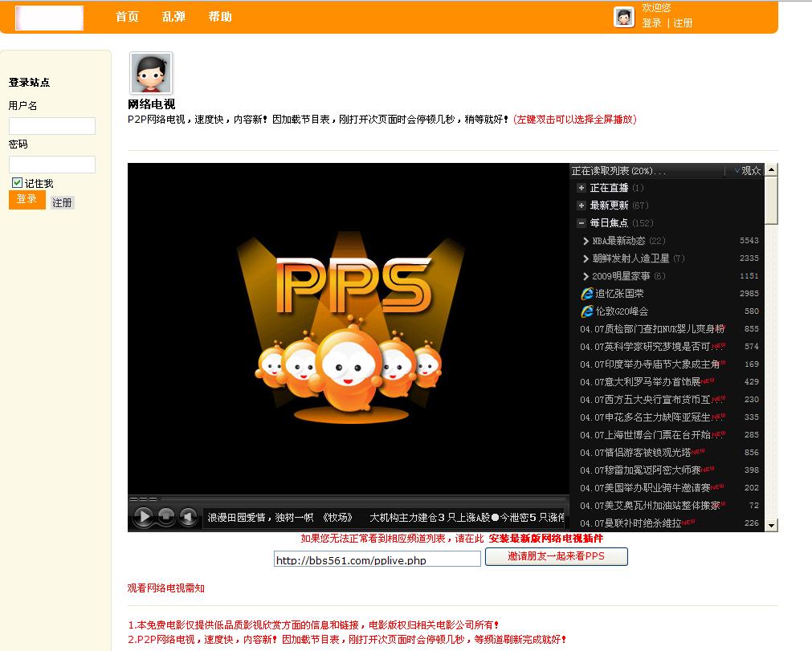Go to 首页 in the navigation bar
812x651 pixels.
(127, 17)
